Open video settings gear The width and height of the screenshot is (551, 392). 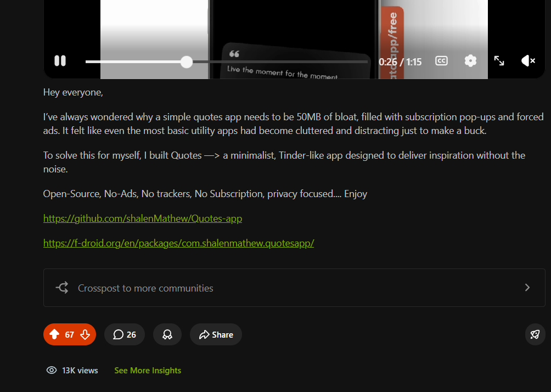(470, 61)
